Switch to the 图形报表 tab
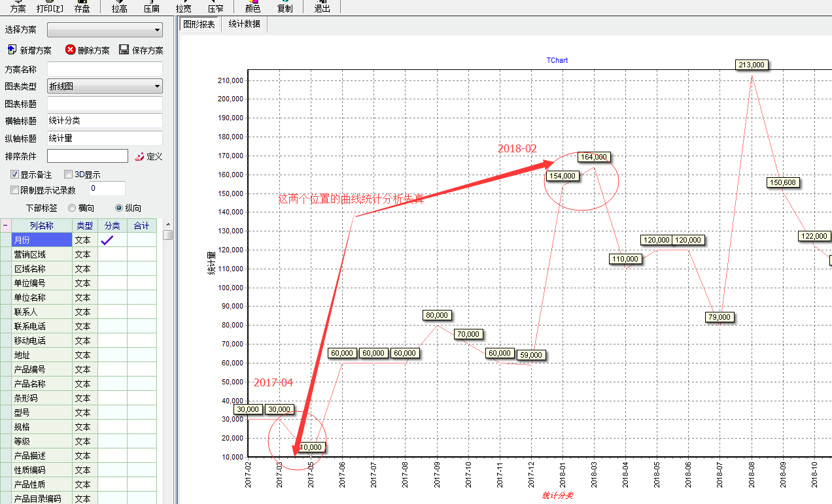This screenshot has height=504, width=832. point(199,24)
